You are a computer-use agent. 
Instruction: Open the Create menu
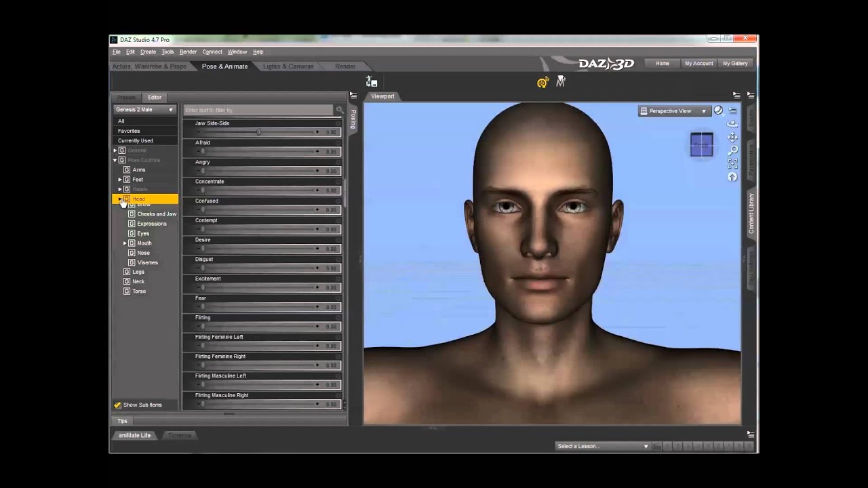[x=148, y=52]
